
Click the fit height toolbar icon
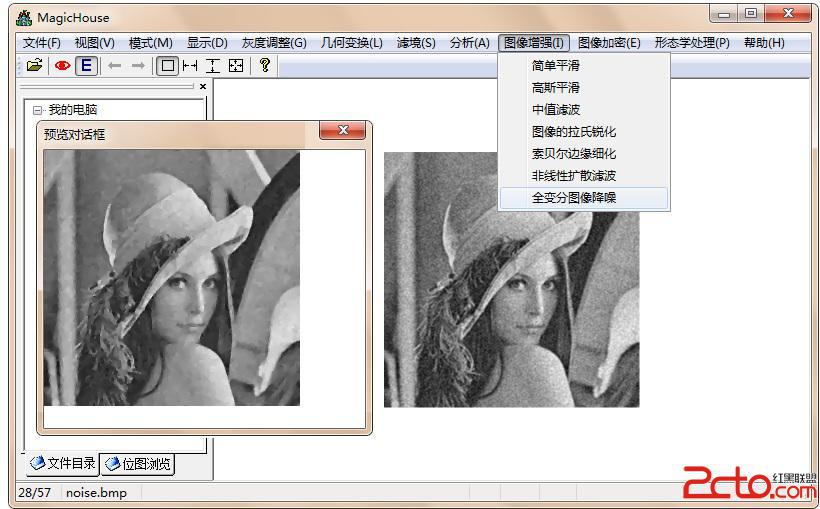(x=212, y=65)
